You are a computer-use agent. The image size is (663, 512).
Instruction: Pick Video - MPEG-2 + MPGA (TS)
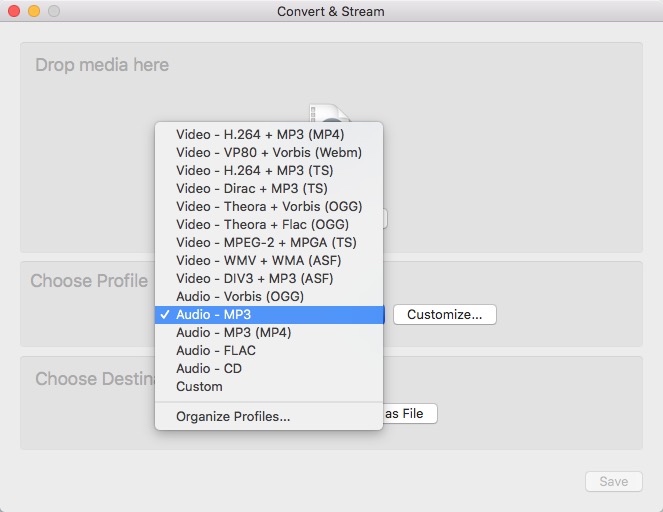tap(269, 243)
